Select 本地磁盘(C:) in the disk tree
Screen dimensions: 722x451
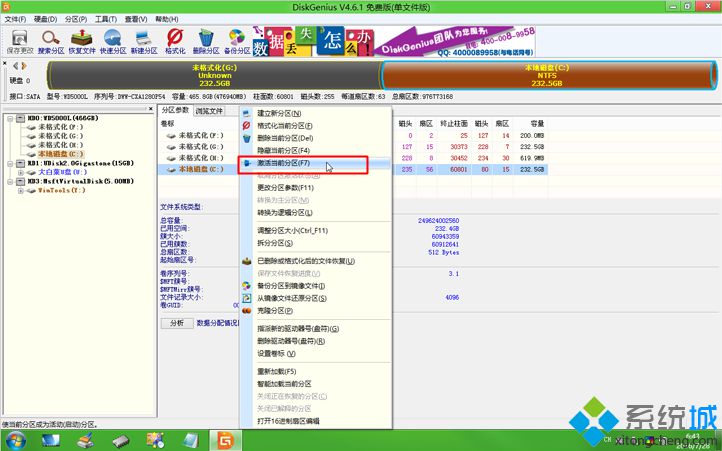point(61,154)
